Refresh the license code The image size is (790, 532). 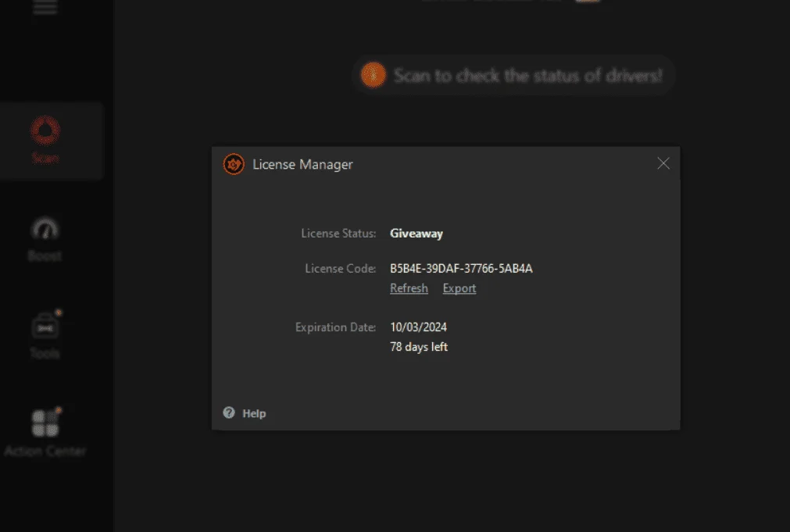pos(409,288)
